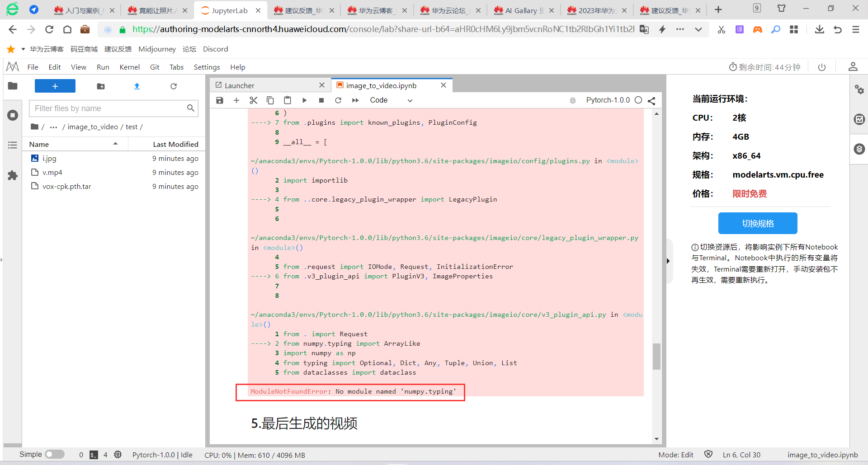868x465 pixels.
Task: Open the Help menu
Action: click(x=238, y=67)
